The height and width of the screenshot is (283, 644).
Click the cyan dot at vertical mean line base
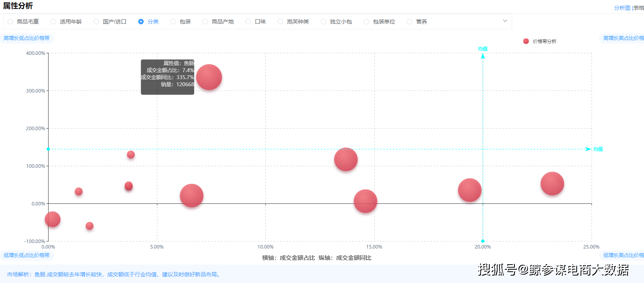coord(483,241)
